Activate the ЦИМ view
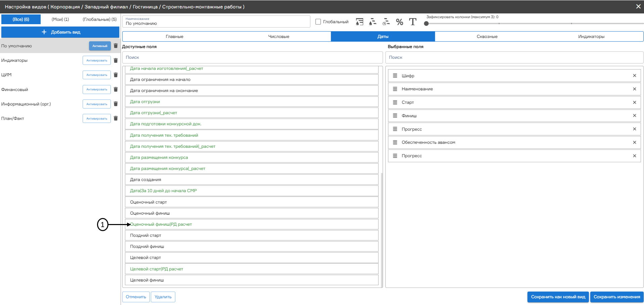 [97, 75]
